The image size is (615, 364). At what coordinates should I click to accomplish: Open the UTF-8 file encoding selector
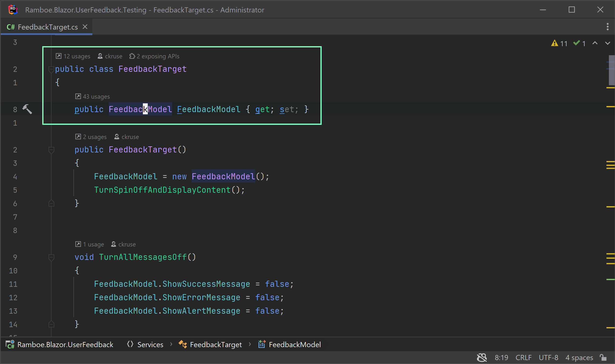(548, 358)
